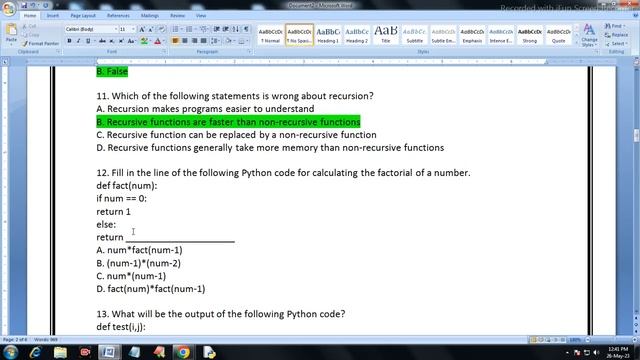Click paragraph shading color button
Viewport: 640px width, 360px height.
point(229,41)
